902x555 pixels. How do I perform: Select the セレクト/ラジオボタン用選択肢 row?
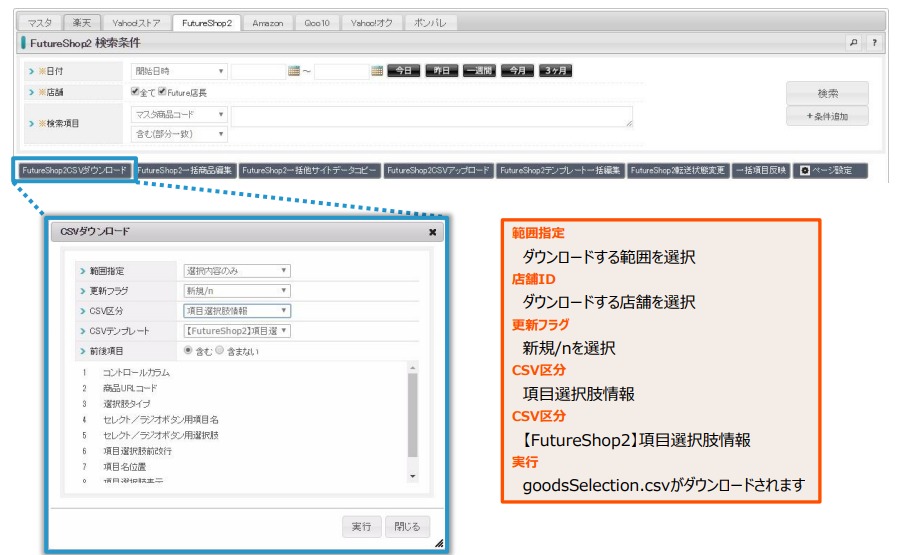click(160, 435)
